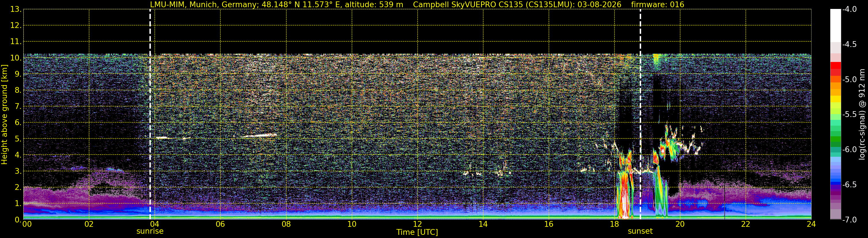Click the "5." height axis tick label
The image size is (868, 238).
(18, 139)
